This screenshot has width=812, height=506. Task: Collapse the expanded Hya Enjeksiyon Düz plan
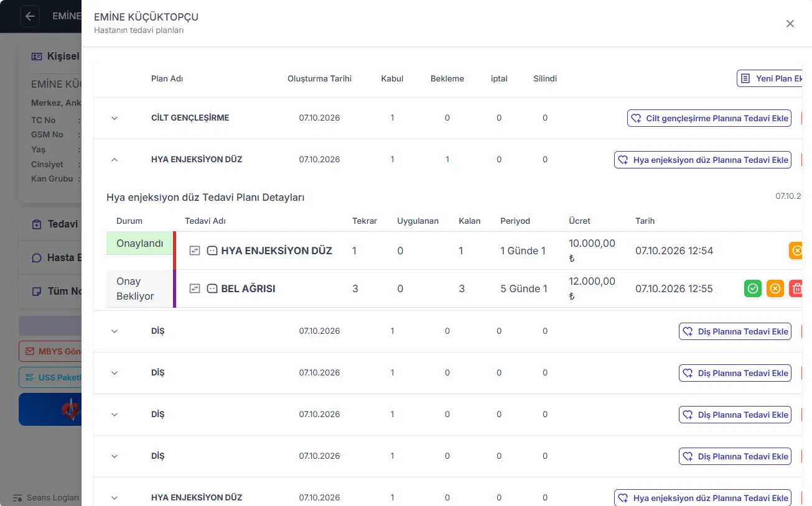(x=114, y=160)
